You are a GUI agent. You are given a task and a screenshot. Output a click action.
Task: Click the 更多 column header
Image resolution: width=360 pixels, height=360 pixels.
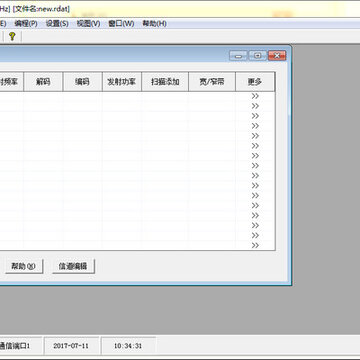255,82
